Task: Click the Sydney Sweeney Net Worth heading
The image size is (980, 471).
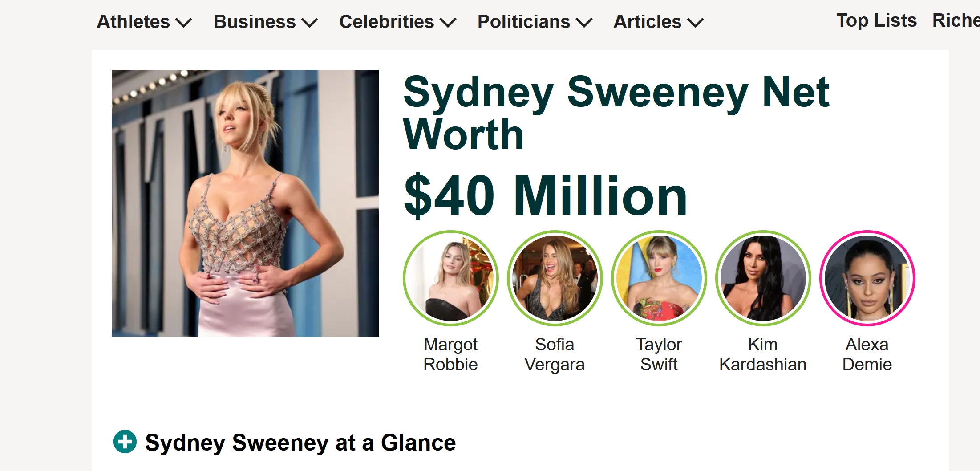Action: click(x=616, y=113)
